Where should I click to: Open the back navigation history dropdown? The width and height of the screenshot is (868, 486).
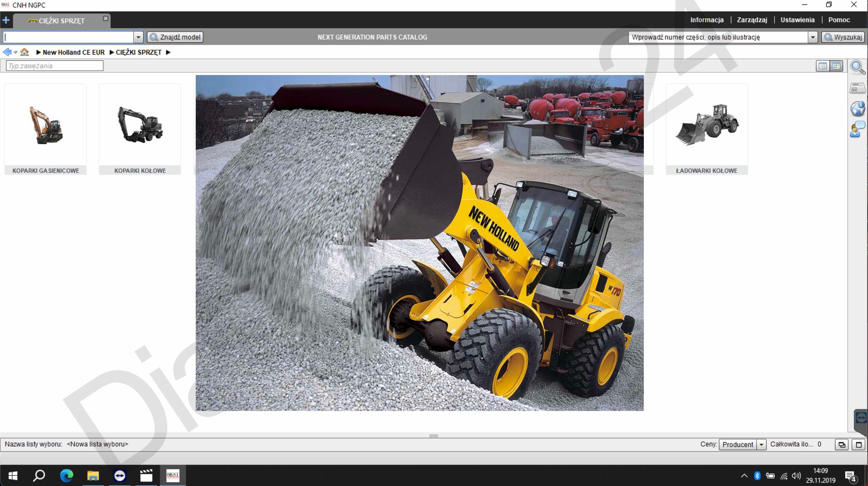pos(15,52)
